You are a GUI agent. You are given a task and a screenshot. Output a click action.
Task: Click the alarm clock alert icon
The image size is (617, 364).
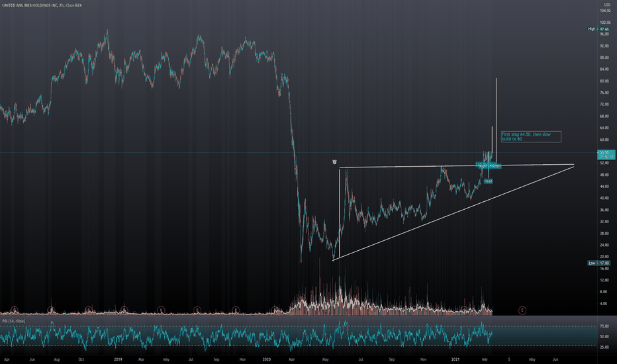coord(334,161)
